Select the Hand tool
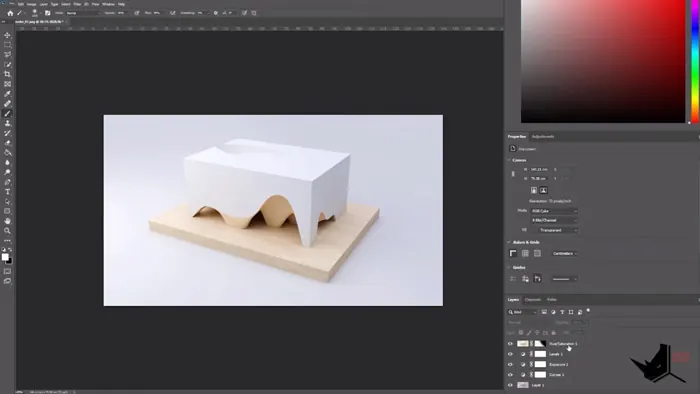 [7, 221]
